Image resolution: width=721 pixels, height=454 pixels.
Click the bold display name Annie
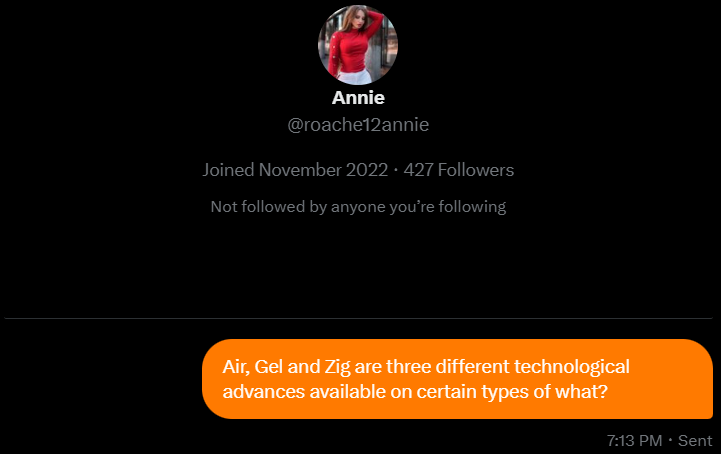pyautogui.click(x=358, y=98)
